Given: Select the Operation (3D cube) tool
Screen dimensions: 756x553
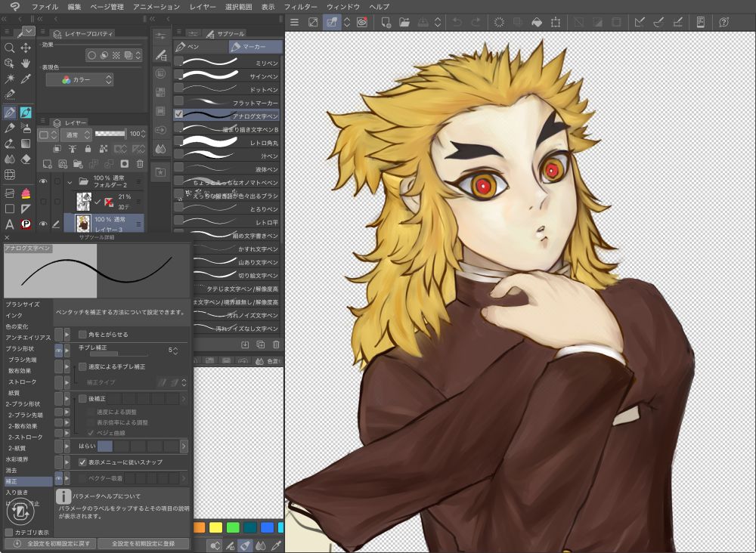Looking at the screenshot, I should pos(9,63).
